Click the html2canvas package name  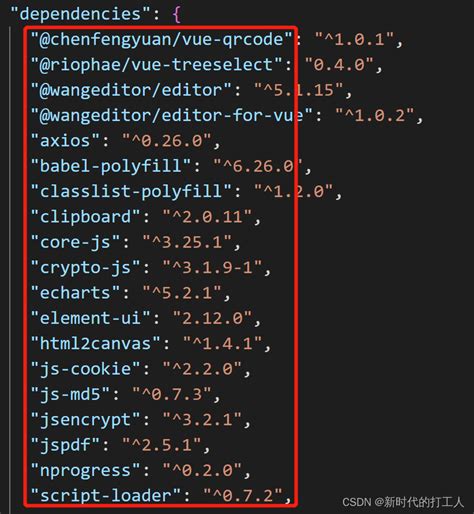click(x=95, y=344)
